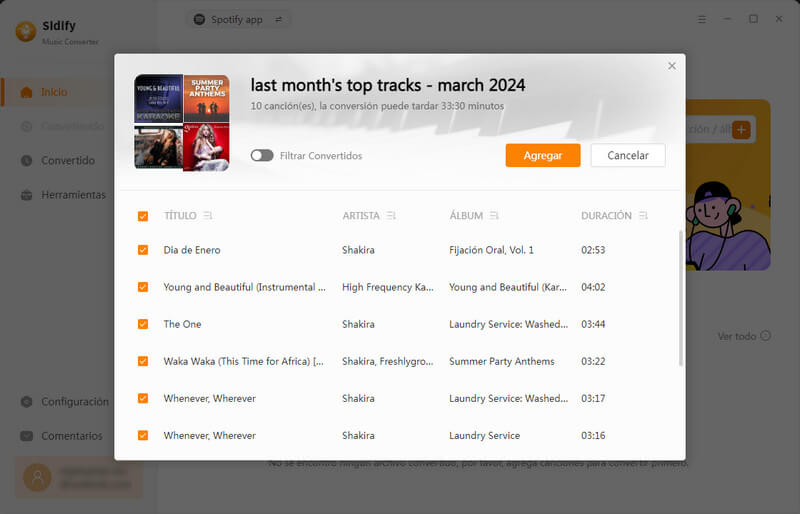
Task: Click the Spotify logo icon
Action: tap(199, 19)
